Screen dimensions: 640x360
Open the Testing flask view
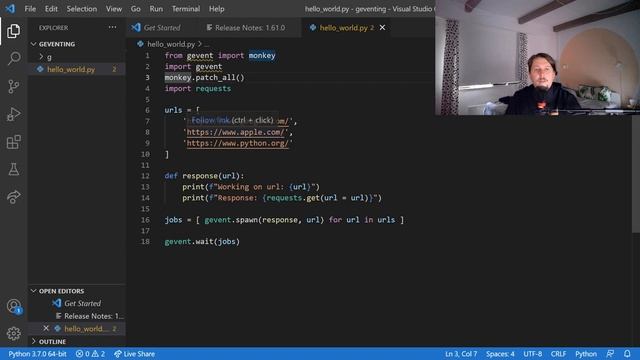(x=13, y=169)
